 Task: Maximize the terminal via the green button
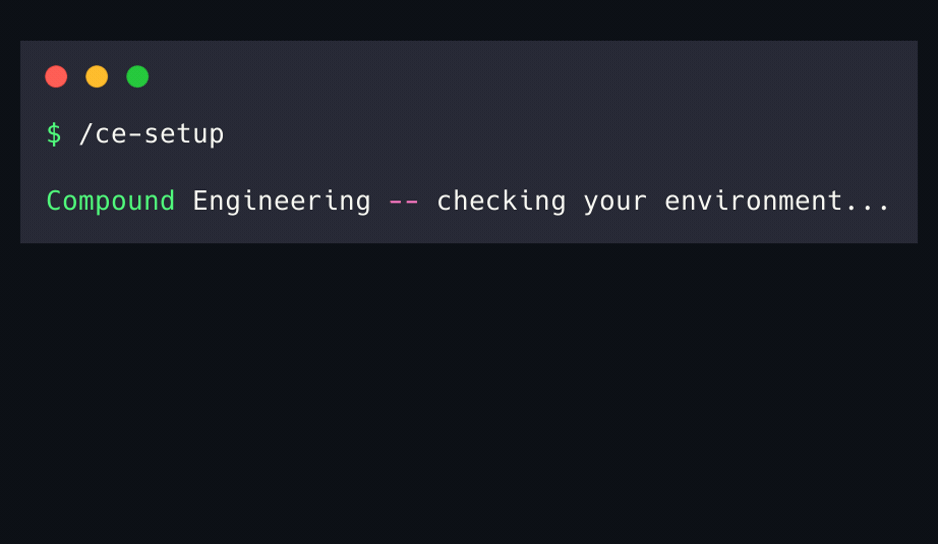[138, 77]
